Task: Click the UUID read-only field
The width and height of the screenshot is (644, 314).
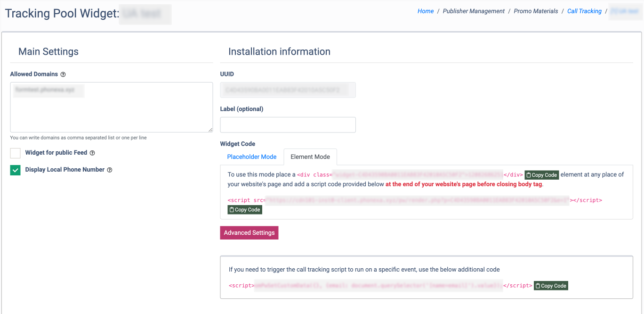Action: point(288,90)
